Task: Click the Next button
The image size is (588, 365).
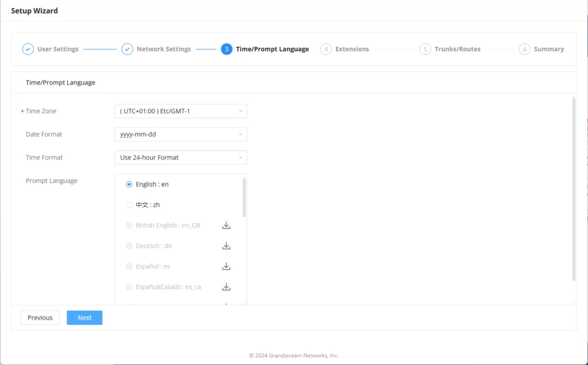Action: [84, 318]
